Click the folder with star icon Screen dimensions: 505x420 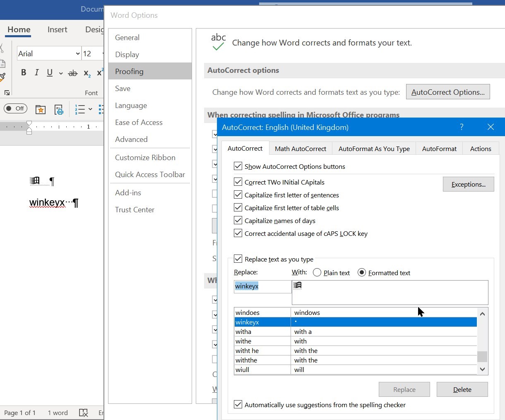[40, 109]
